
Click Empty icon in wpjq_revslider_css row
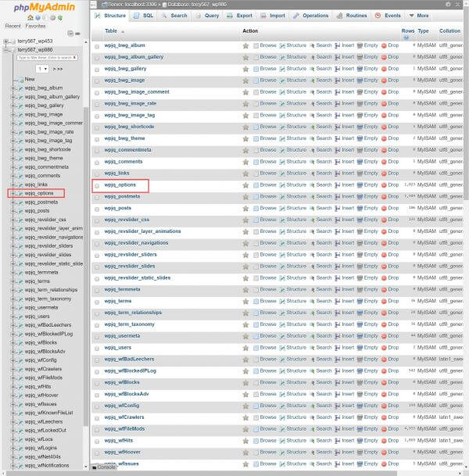(x=360, y=220)
